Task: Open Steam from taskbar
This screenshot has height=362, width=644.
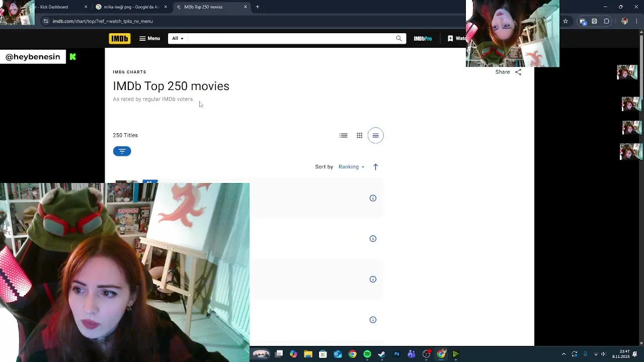Action: [x=382, y=354]
